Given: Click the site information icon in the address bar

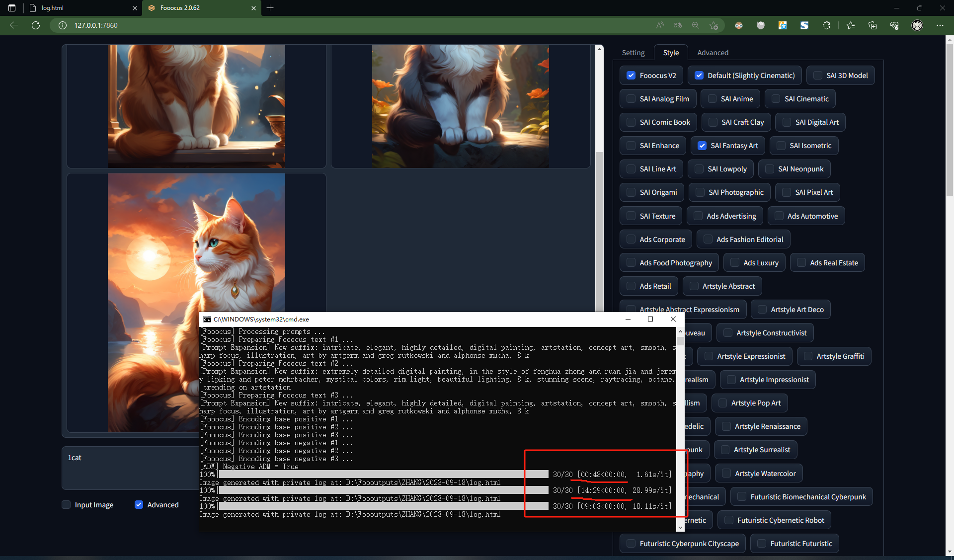Looking at the screenshot, I should click(x=62, y=25).
